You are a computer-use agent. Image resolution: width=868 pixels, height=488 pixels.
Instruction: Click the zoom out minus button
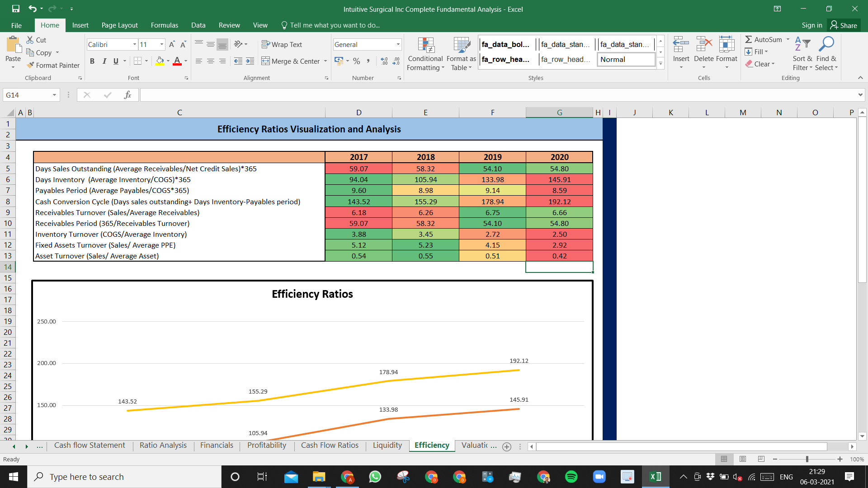tap(775, 459)
